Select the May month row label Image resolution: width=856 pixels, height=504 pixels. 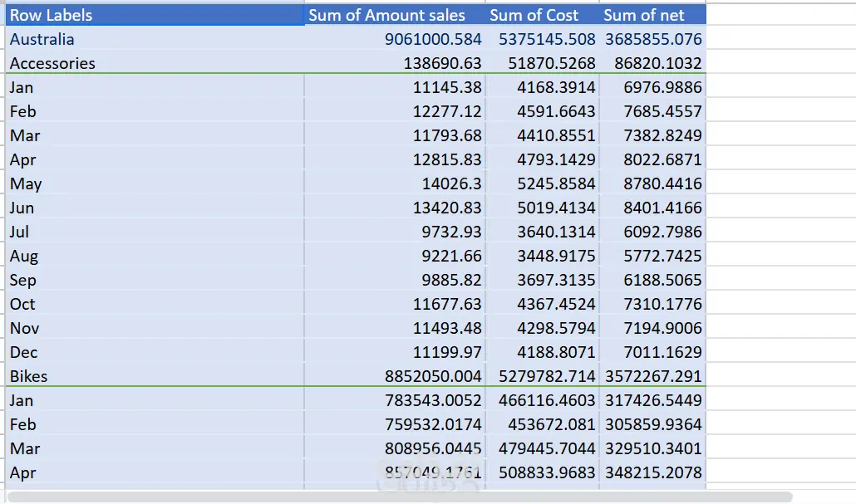[26, 183]
